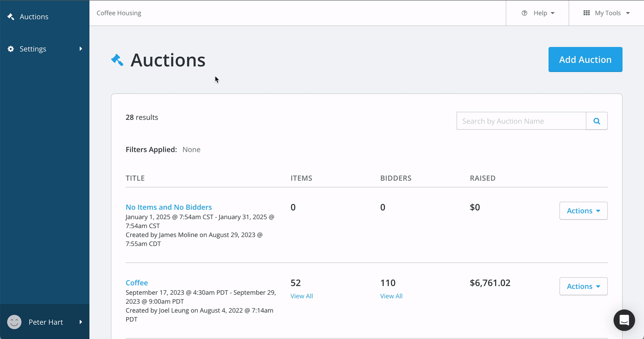Open the Coffee auction link
644x339 pixels.
(x=136, y=283)
